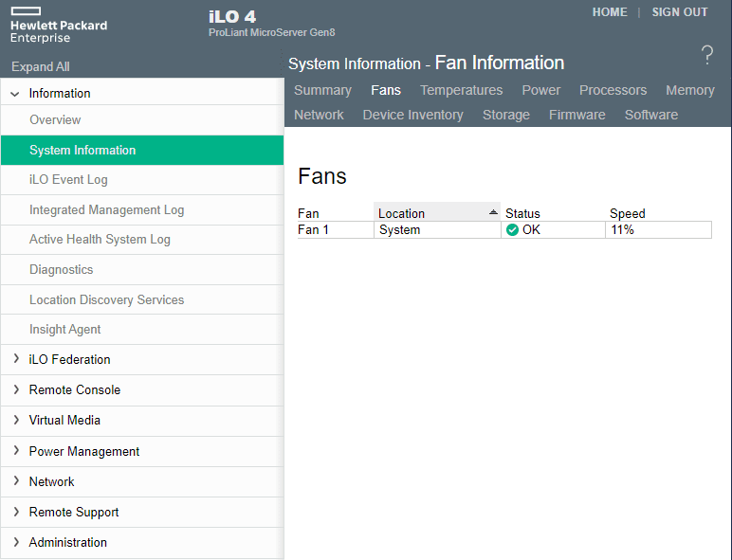Click the 'Fan 1' table cell

coord(336,229)
